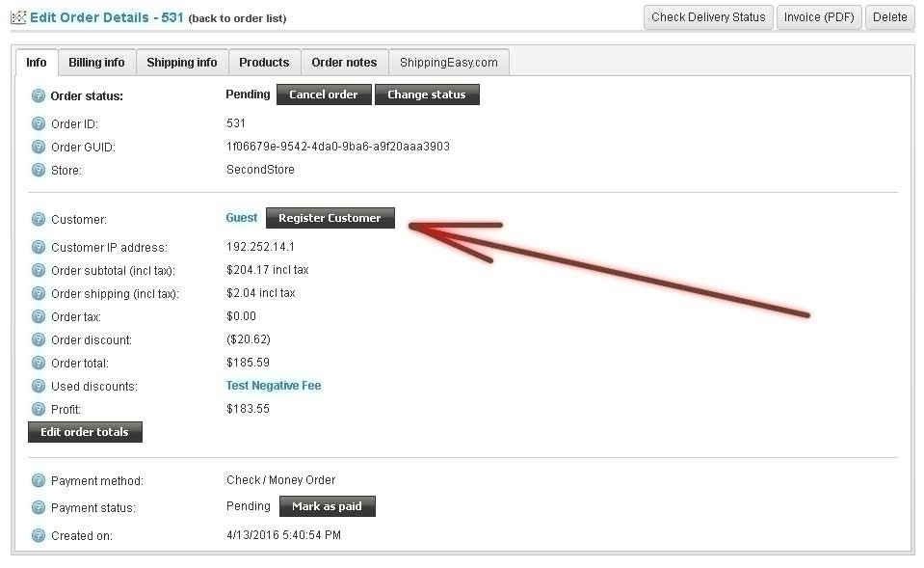Open the Guest customer link
The height and width of the screenshot is (568, 924).
tap(242, 218)
